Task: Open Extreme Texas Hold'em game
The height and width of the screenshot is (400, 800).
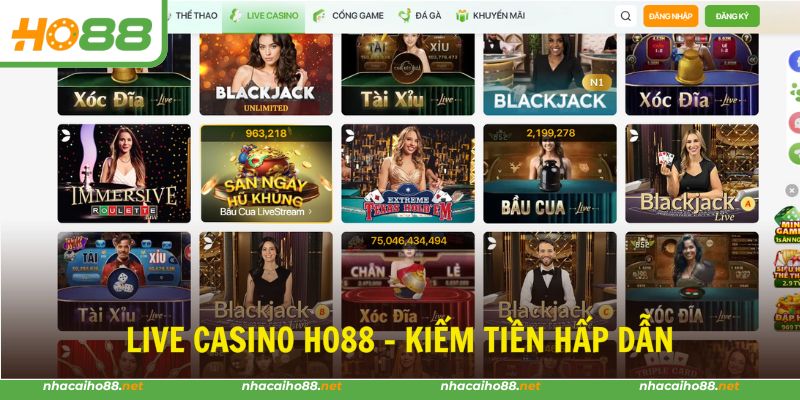Action: click(x=408, y=173)
